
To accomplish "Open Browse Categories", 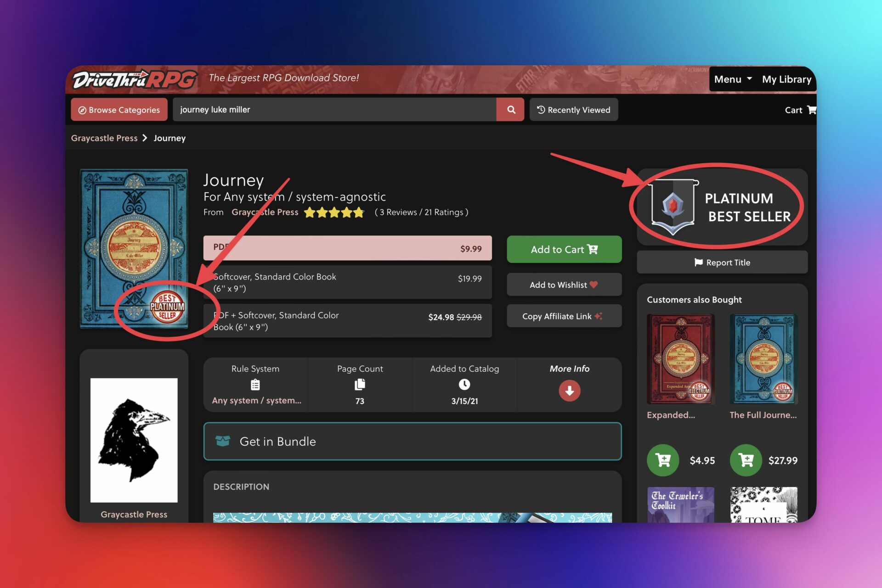I will point(119,110).
